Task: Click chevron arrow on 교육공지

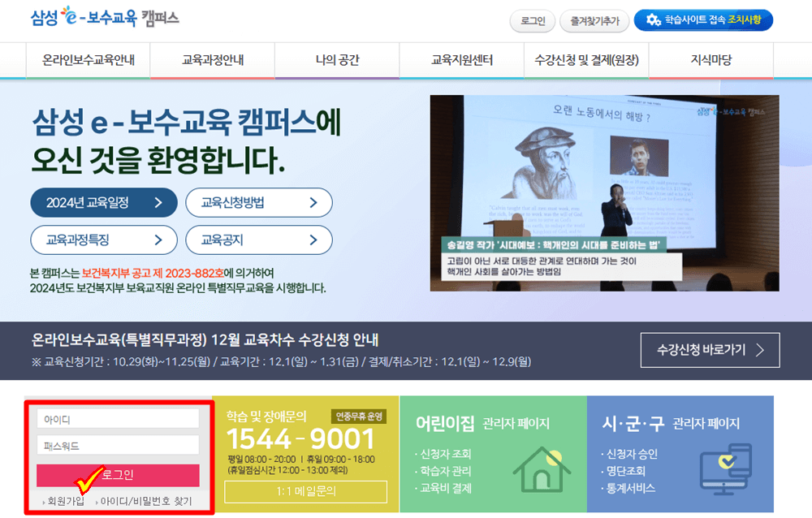Action: point(313,240)
